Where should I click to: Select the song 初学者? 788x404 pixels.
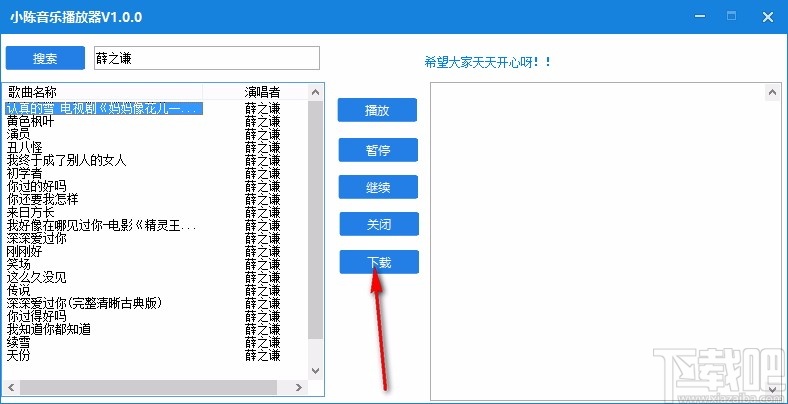24,173
